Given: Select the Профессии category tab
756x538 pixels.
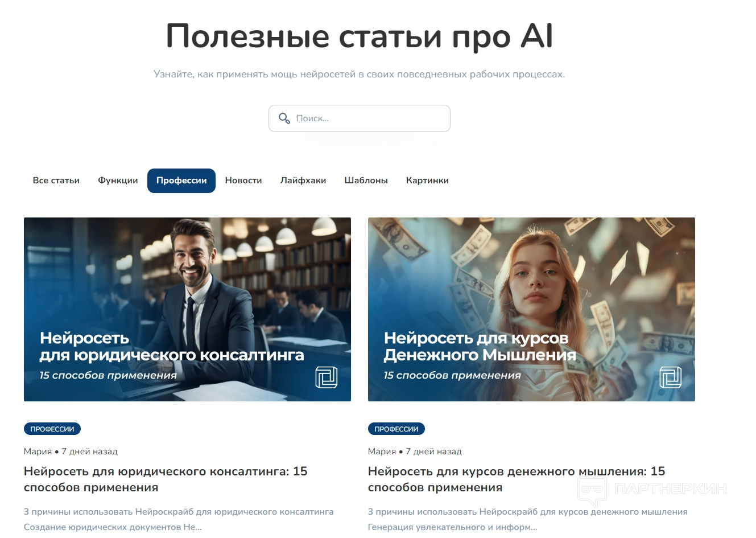Looking at the screenshot, I should (181, 180).
